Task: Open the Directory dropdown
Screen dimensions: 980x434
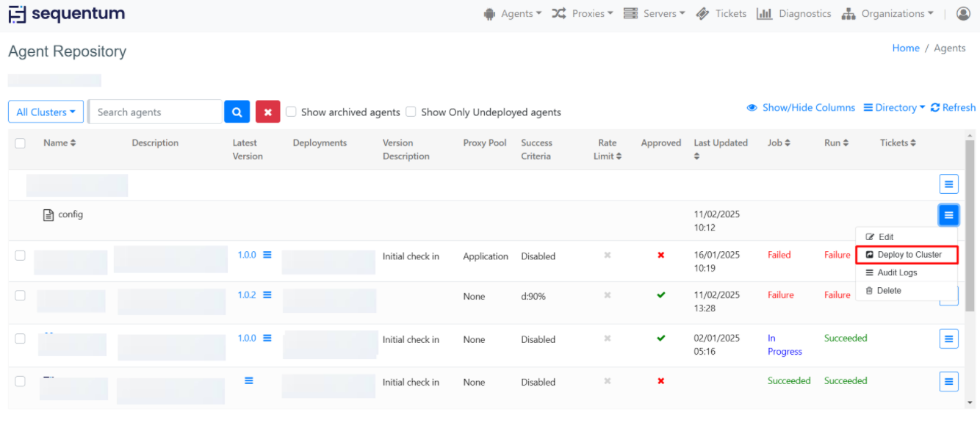Action: point(894,108)
